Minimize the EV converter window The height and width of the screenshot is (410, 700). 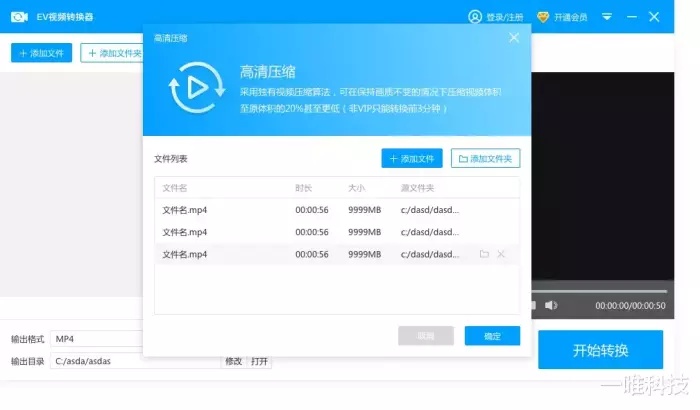[x=632, y=17]
